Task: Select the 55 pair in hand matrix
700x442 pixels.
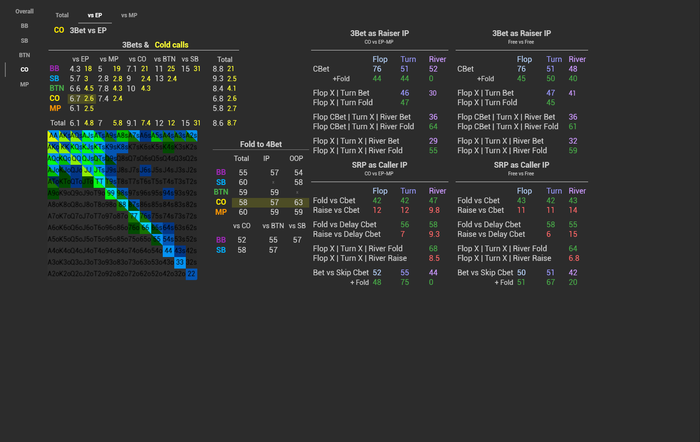Action: (157, 239)
